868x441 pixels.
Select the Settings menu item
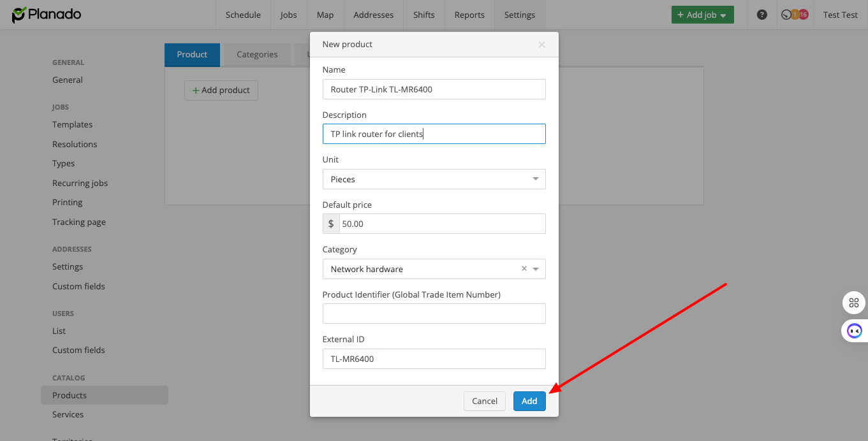tap(520, 15)
